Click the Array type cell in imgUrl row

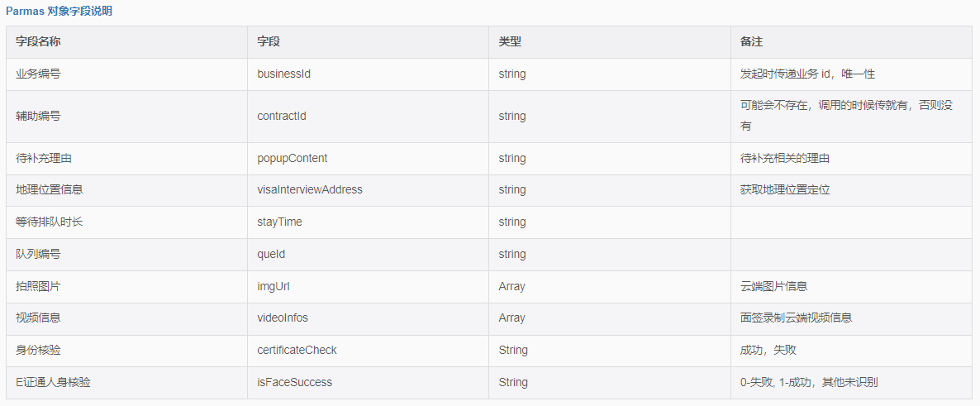610,286
